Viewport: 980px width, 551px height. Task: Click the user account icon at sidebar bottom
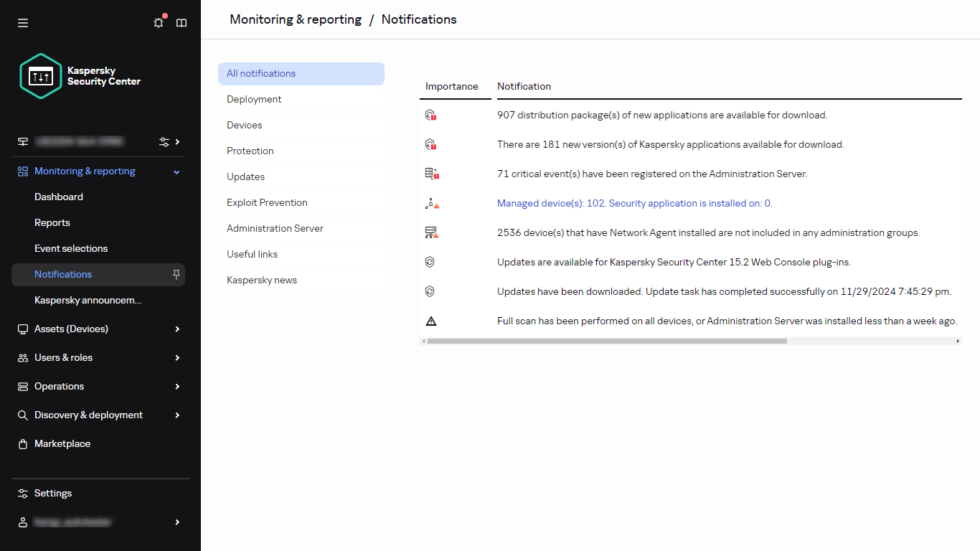[22, 522]
